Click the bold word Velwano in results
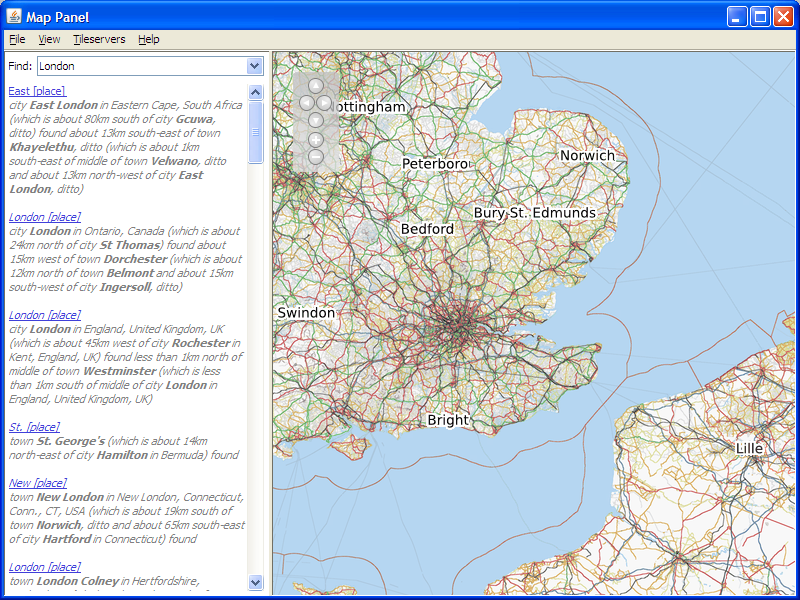This screenshot has height=600, width=800. [x=174, y=161]
